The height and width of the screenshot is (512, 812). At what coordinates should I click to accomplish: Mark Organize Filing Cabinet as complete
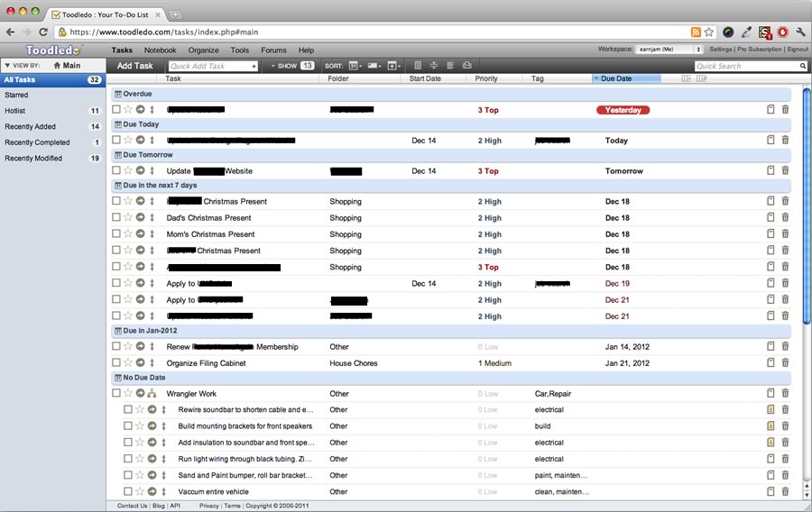tap(116, 363)
